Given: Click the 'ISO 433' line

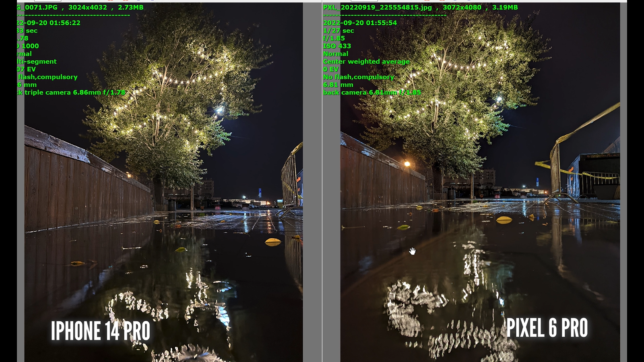Looking at the screenshot, I should (337, 46).
